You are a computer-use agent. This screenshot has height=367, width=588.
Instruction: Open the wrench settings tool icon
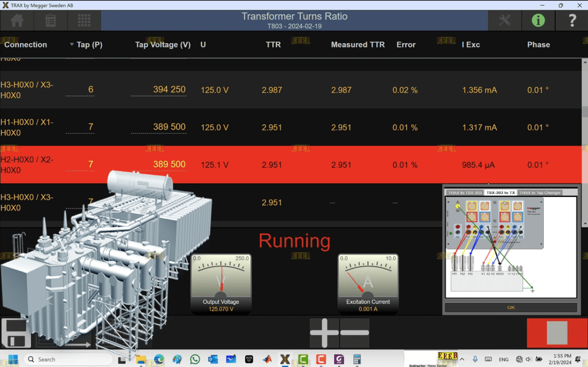coord(505,20)
